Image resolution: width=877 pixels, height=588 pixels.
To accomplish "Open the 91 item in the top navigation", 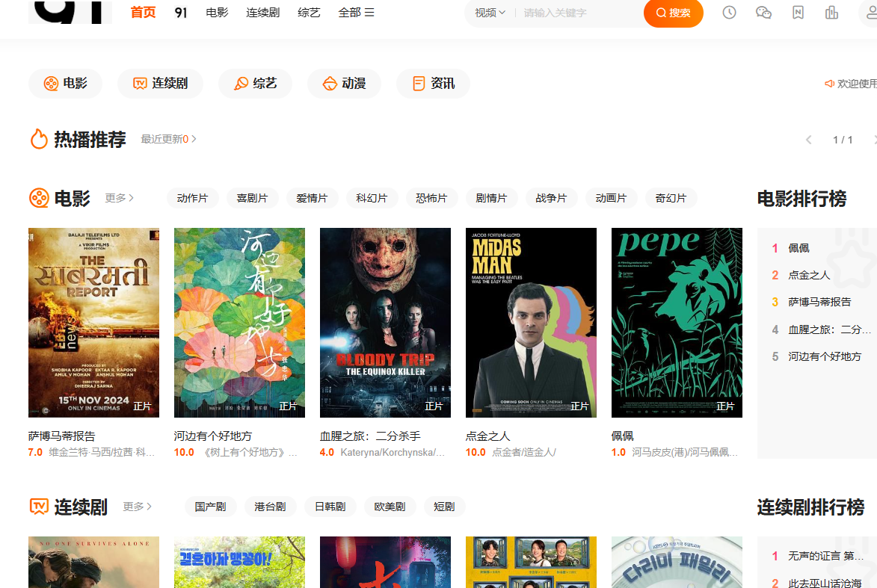I will coord(181,12).
